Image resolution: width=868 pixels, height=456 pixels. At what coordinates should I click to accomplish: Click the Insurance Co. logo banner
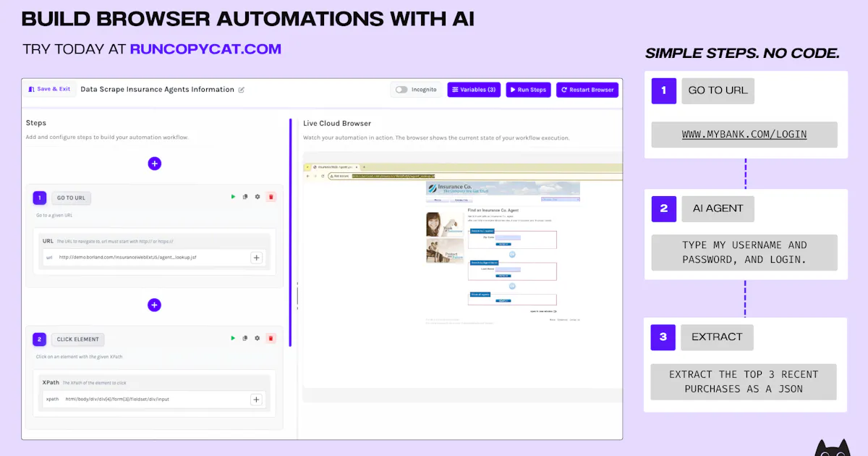point(503,188)
